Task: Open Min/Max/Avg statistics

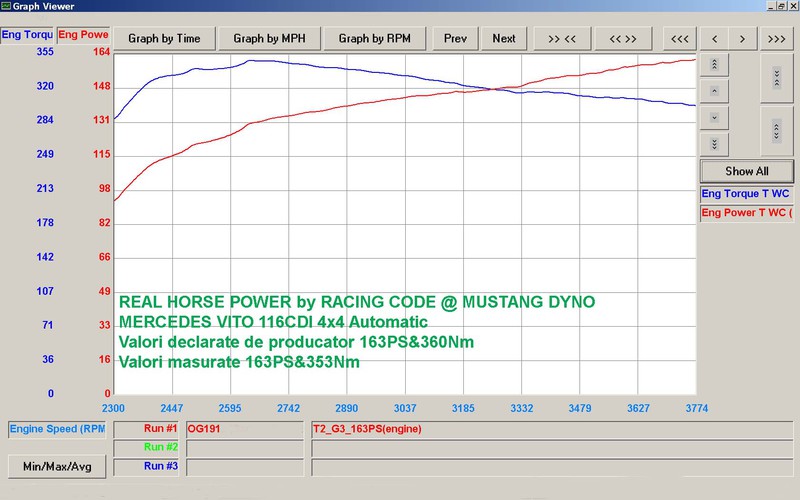Action: tap(57, 467)
